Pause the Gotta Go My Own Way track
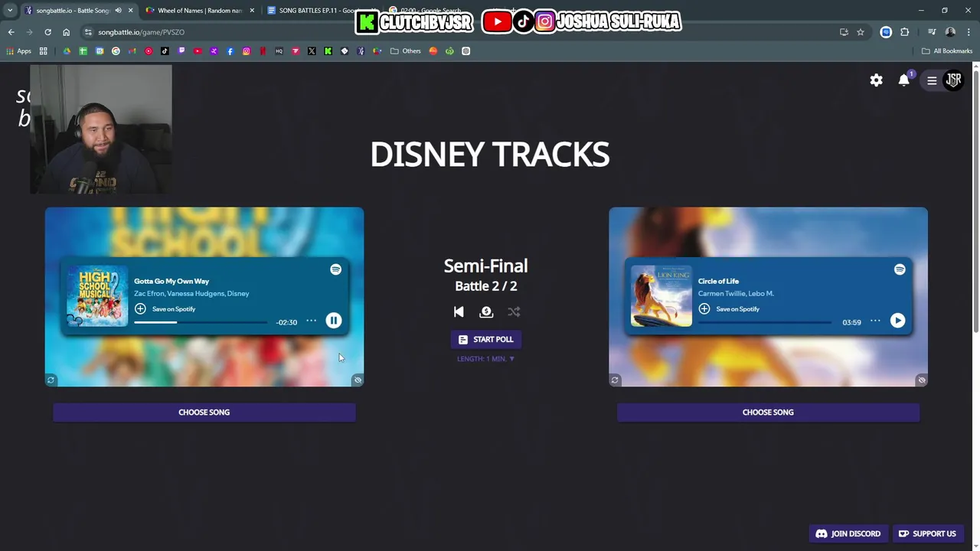 point(333,321)
